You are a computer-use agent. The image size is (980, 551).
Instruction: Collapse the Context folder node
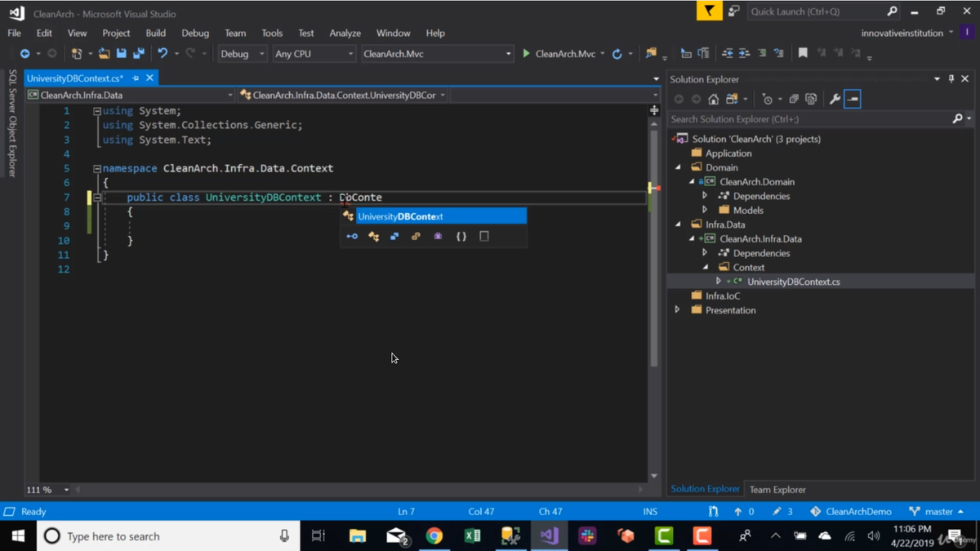point(706,267)
